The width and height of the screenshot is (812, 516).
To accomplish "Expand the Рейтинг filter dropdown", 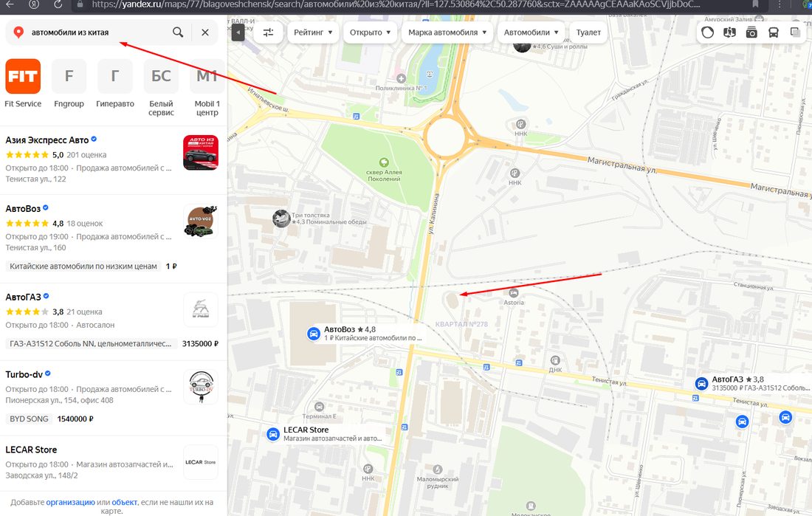I will (x=313, y=32).
